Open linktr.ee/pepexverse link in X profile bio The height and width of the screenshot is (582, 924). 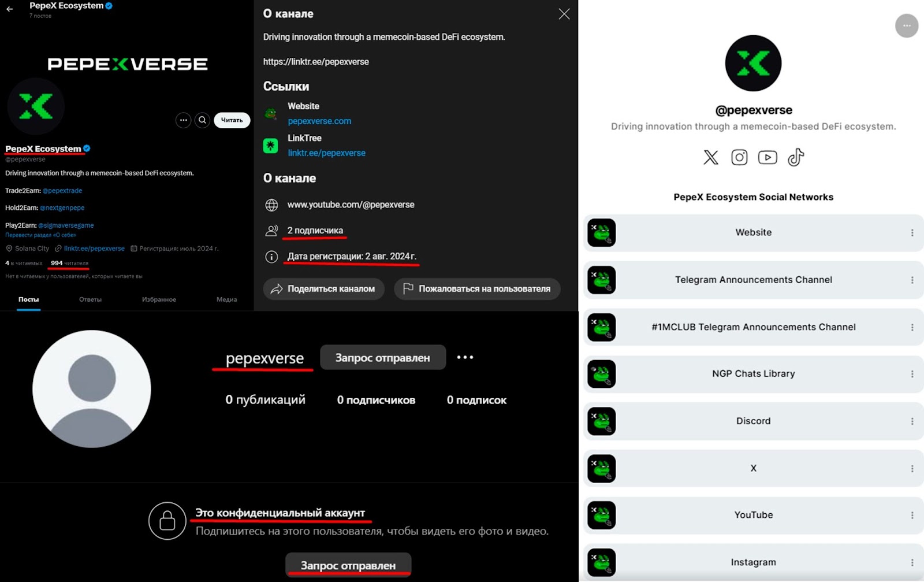[94, 249]
